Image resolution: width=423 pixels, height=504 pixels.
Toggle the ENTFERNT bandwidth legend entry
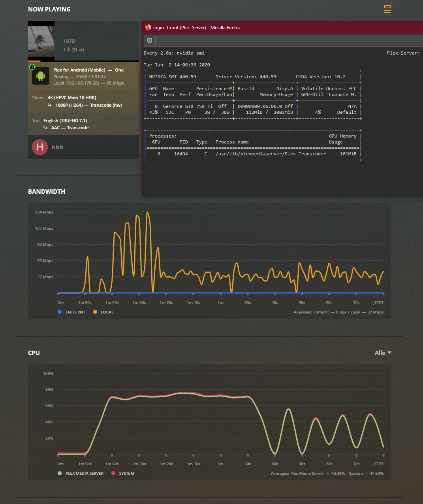[71, 312]
